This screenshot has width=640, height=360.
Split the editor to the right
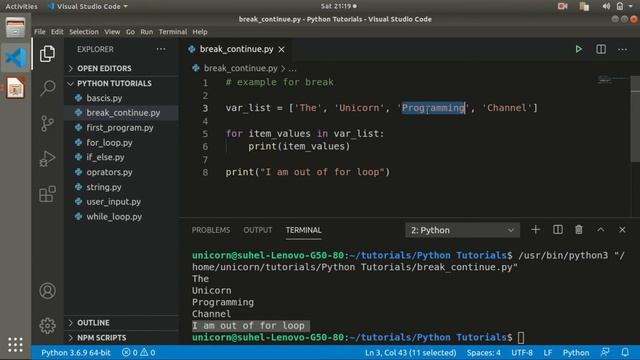601,49
